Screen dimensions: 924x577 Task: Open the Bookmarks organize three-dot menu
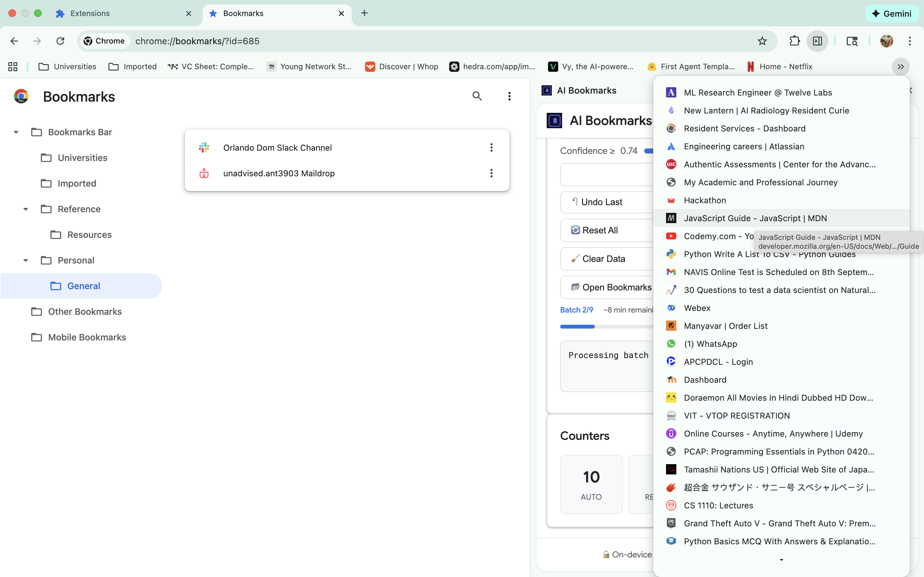[509, 96]
